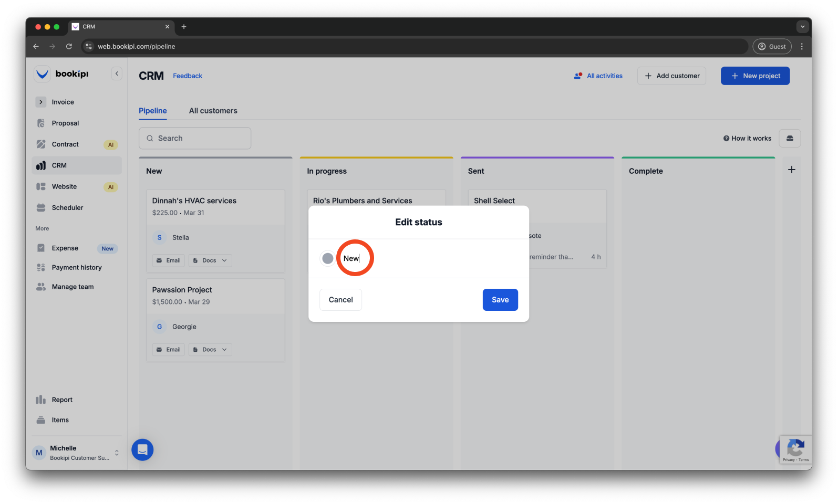Click the archive icon button beside How it works
The width and height of the screenshot is (838, 504).
[790, 139]
